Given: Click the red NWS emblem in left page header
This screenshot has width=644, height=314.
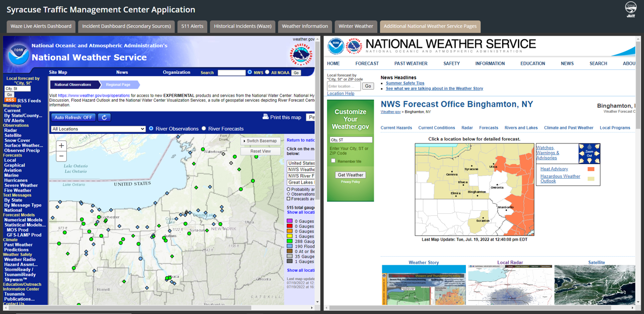Looking at the screenshot, I should pyautogui.click(x=300, y=54).
